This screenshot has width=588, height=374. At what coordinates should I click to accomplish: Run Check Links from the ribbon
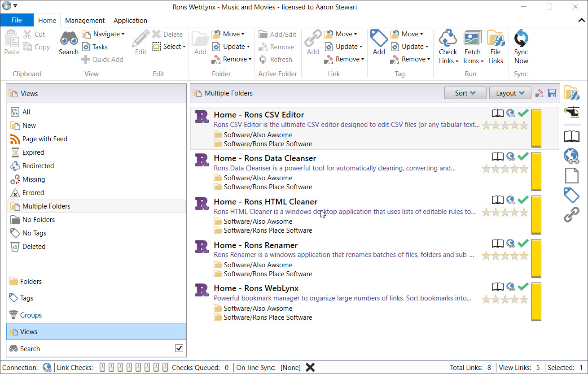448,47
